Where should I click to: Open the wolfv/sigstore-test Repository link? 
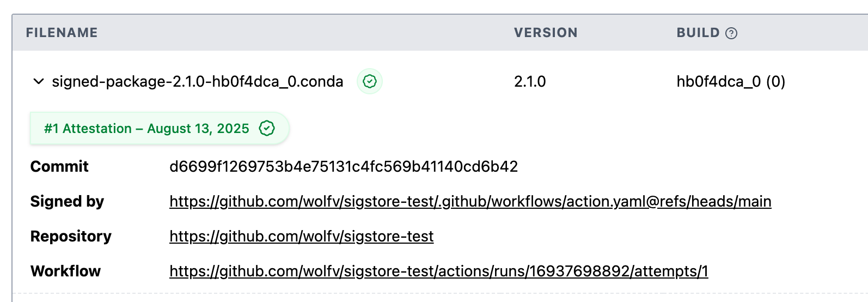301,236
